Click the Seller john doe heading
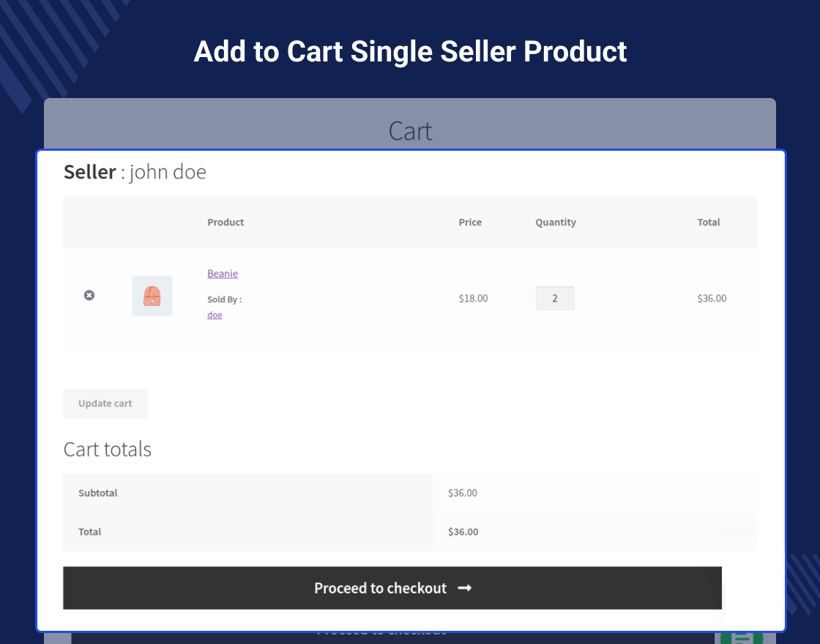The image size is (820, 644). pyautogui.click(x=135, y=172)
